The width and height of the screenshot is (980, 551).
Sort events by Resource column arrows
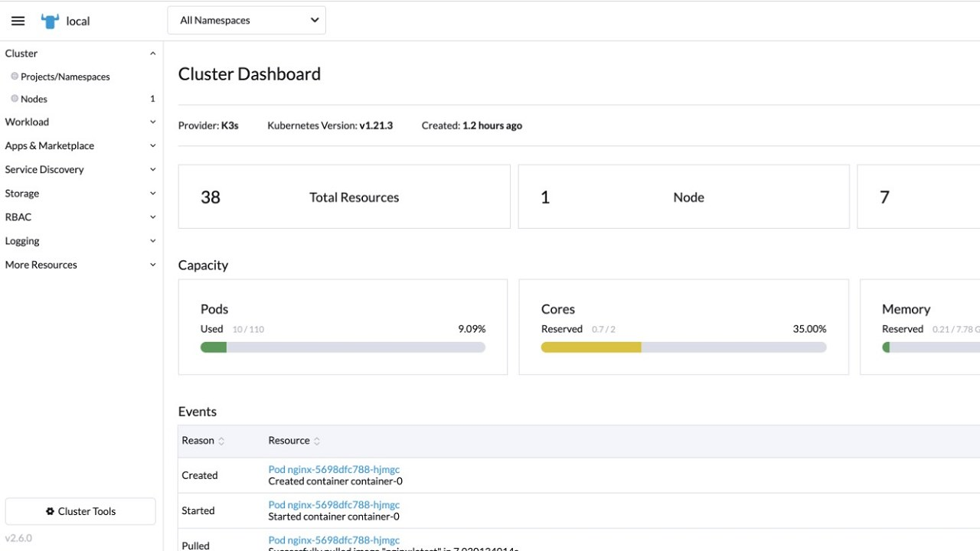[317, 441]
